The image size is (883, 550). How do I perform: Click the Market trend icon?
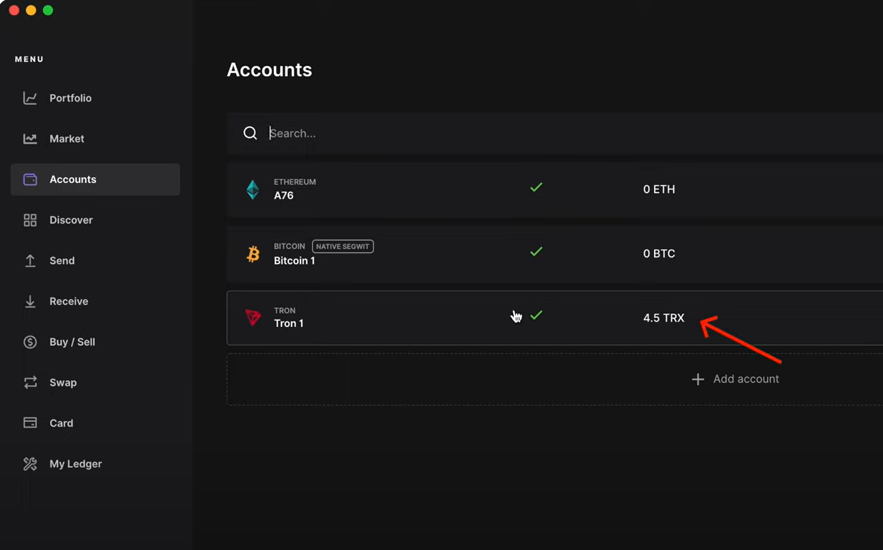(x=30, y=139)
